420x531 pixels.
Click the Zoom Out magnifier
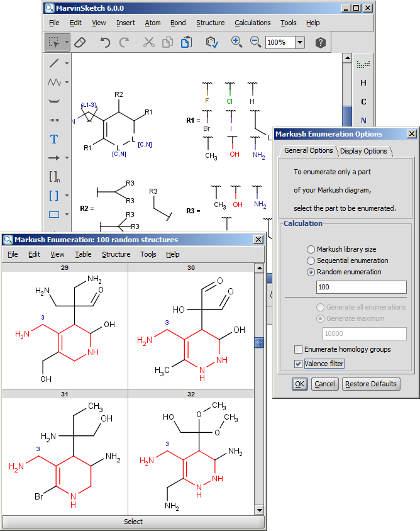click(x=255, y=42)
